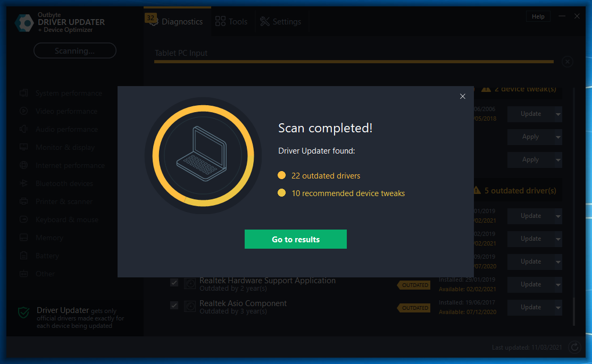Open the Diagnostics tab
592x364 pixels.
[x=177, y=21]
